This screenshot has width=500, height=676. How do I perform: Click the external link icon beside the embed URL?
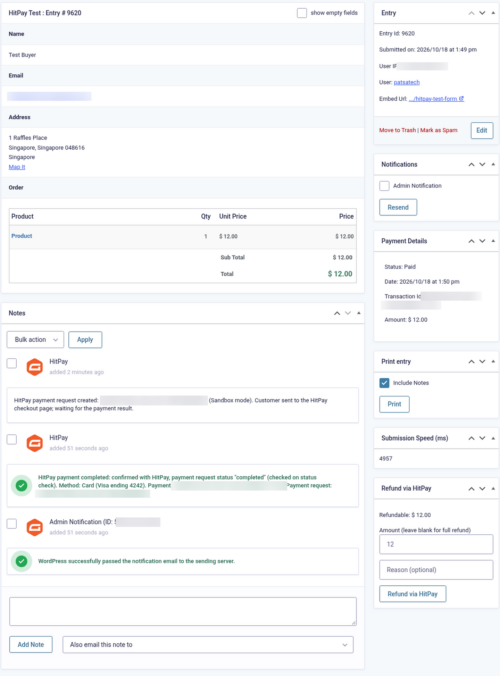[x=461, y=99]
